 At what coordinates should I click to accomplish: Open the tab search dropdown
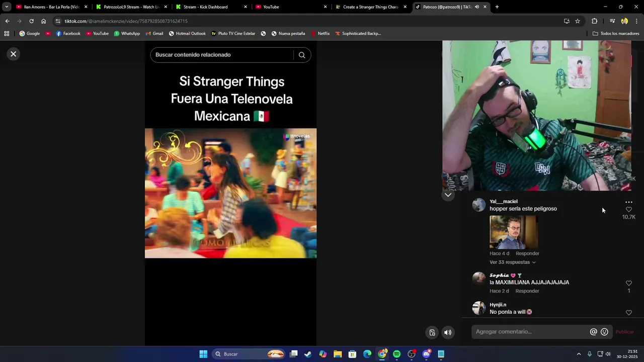7,7
